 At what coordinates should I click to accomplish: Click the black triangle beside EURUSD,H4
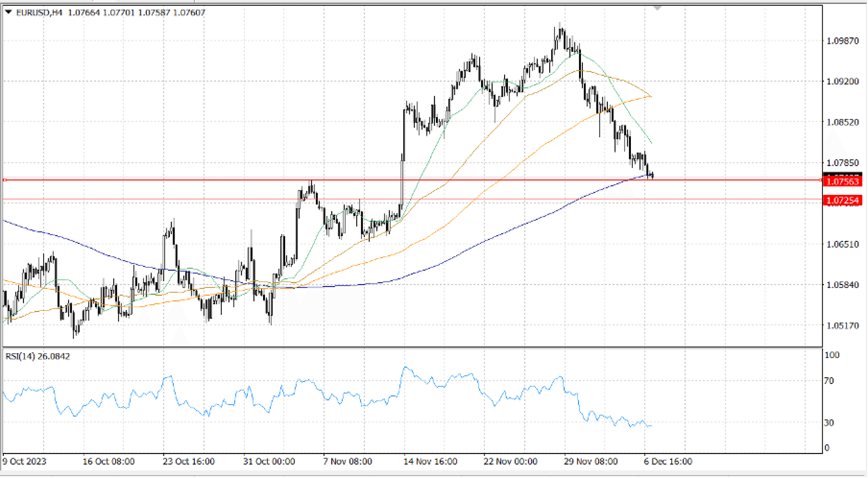[8, 12]
